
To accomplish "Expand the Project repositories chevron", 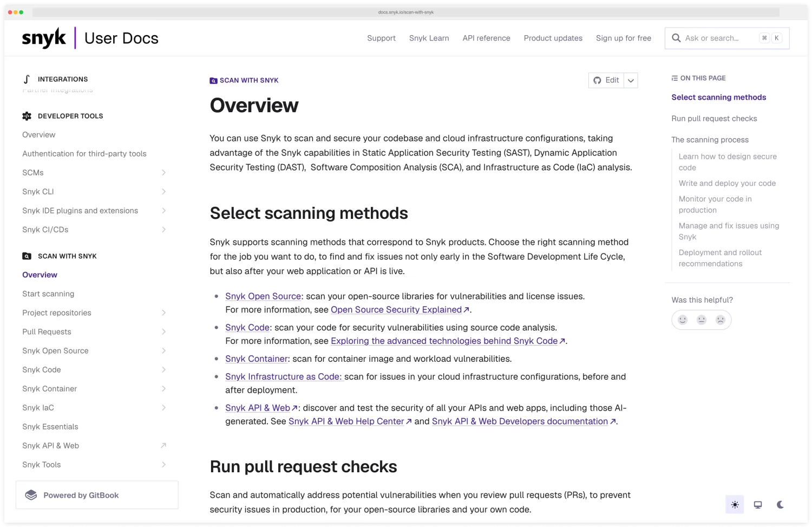I will coord(163,313).
